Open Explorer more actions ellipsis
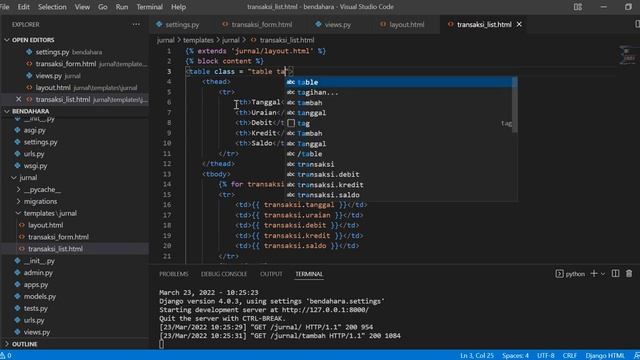 (x=136, y=24)
